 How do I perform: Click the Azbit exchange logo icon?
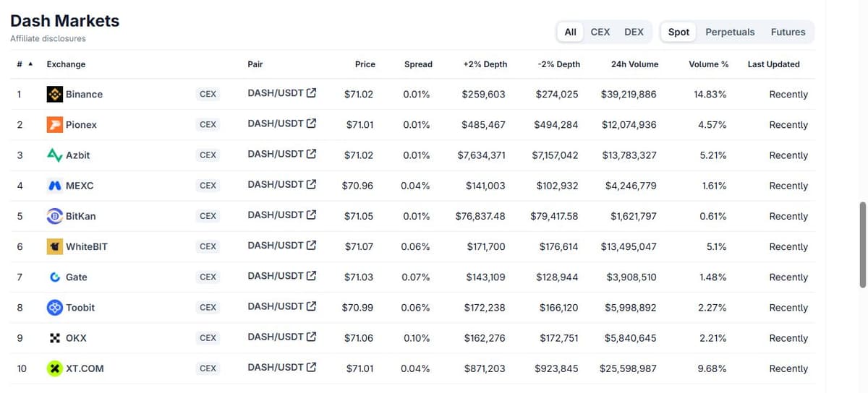tap(54, 155)
